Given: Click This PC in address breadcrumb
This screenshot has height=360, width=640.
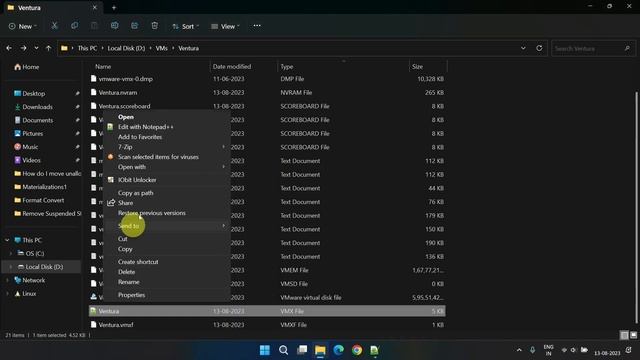Looking at the screenshot, I should [87, 48].
